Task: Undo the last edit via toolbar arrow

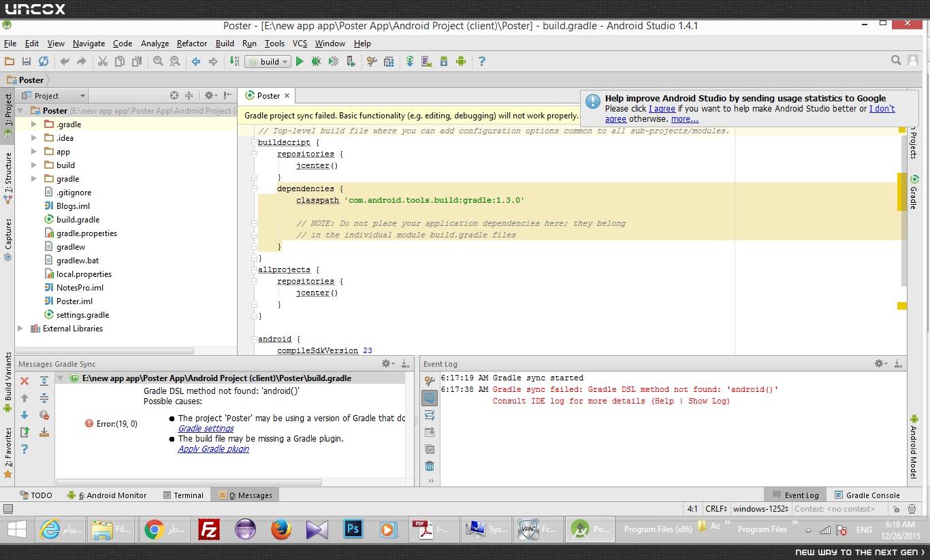Action: (65, 61)
